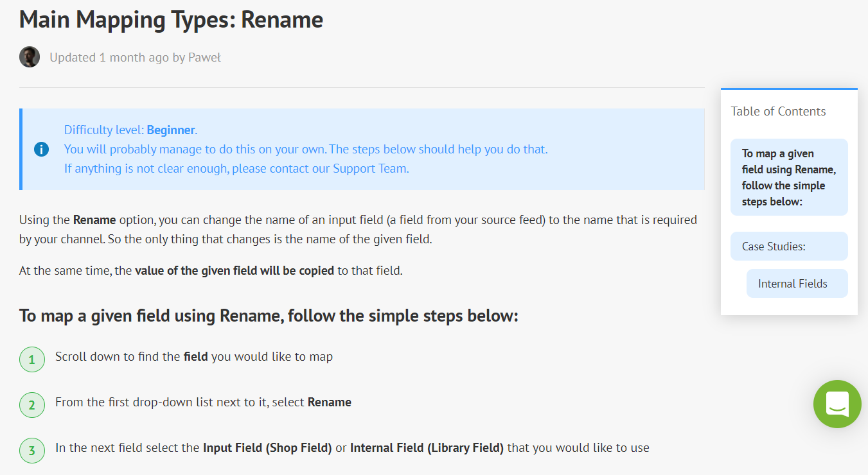Click the step 3 number badge
The width and height of the screenshot is (868, 475).
(32, 451)
